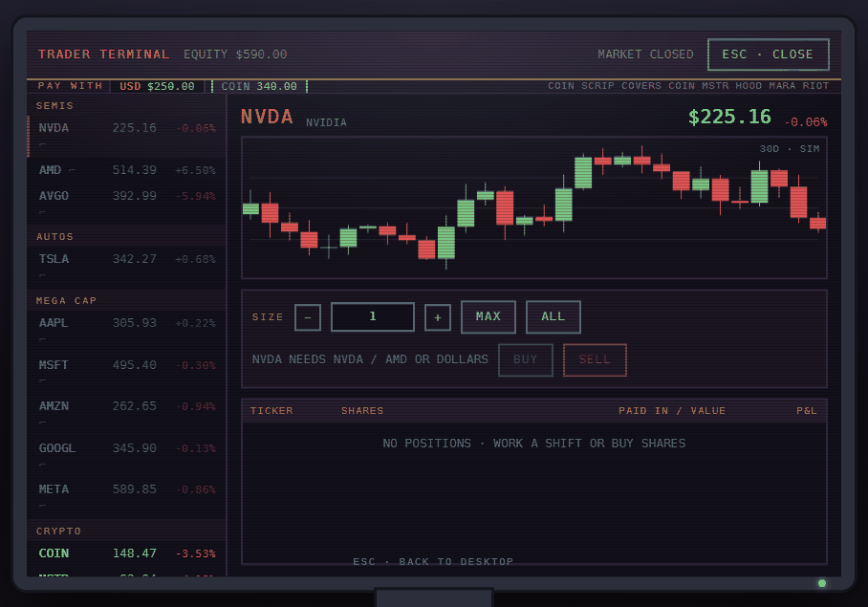This screenshot has width=868, height=607.
Task: Click the $225.16 price in chart header
Action: (729, 117)
